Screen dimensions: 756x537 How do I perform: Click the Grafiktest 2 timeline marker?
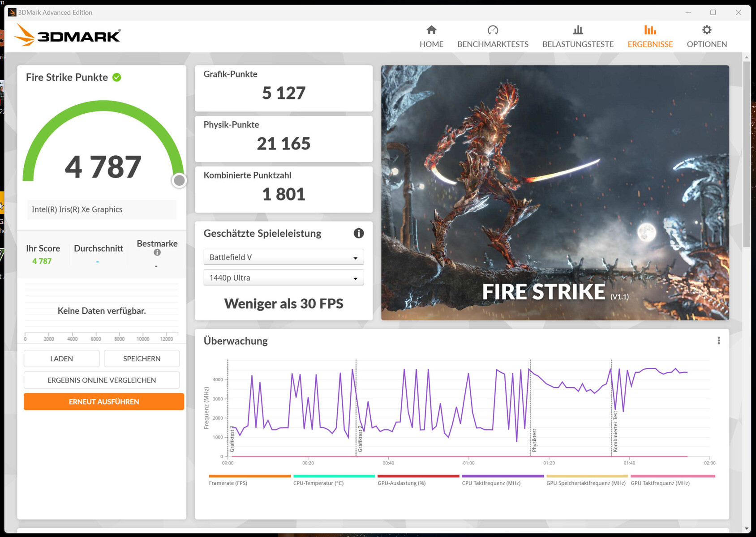coord(360,439)
